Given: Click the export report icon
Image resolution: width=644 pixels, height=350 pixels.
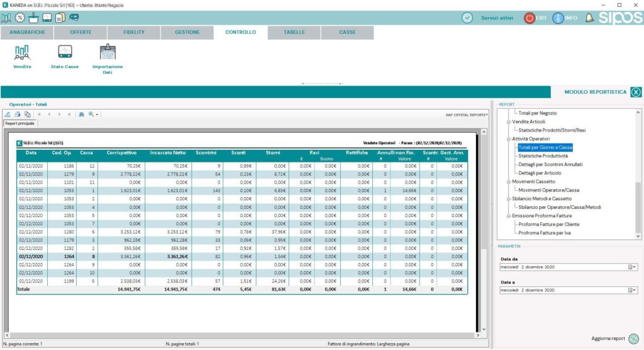Looking at the screenshot, I should coord(8,115).
